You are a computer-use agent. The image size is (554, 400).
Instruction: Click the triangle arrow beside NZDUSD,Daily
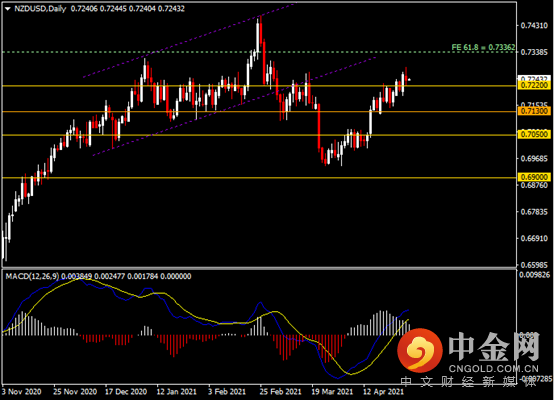8,9
